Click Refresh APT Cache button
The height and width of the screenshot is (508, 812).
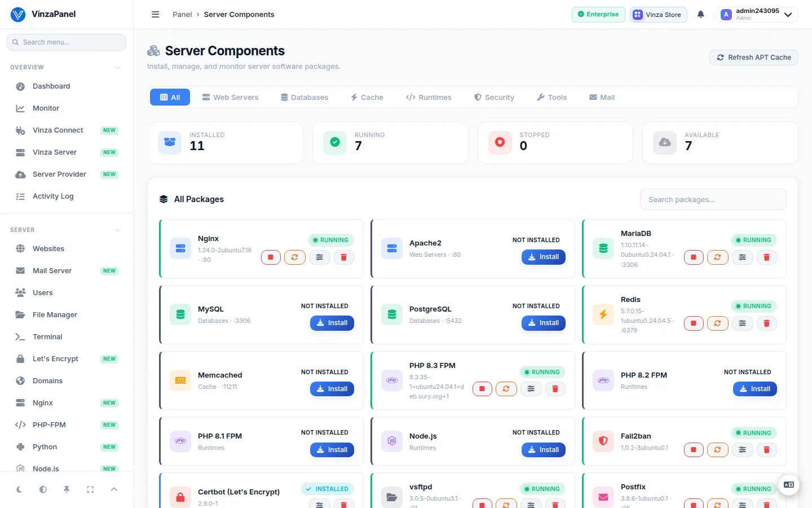[753, 58]
